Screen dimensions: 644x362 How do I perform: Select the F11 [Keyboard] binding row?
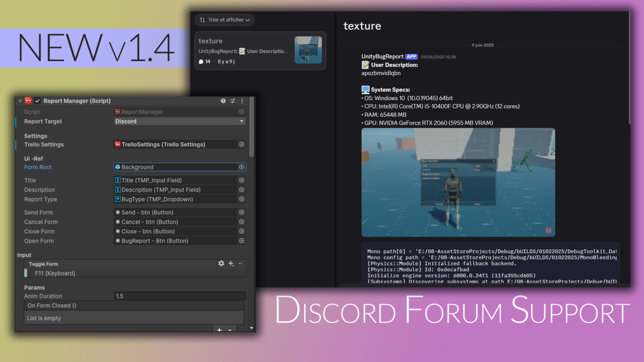click(135, 274)
